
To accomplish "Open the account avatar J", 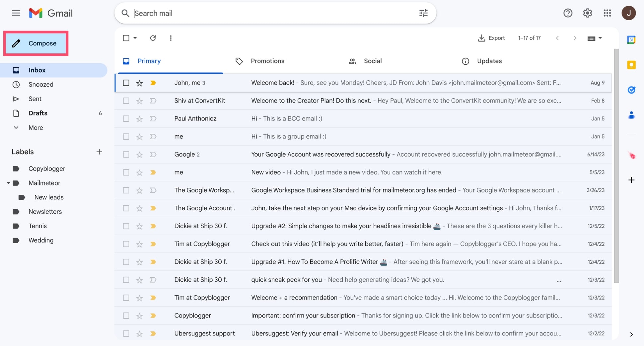I will [628, 13].
